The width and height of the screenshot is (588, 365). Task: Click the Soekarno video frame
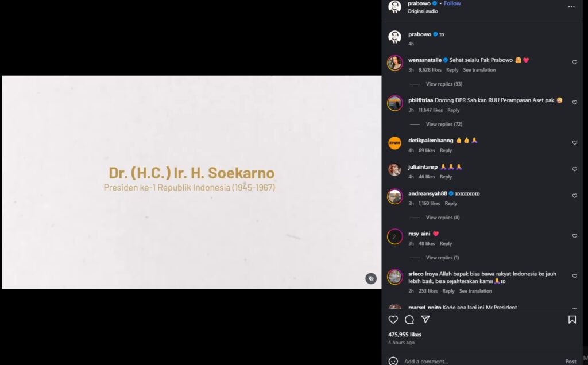click(x=192, y=182)
